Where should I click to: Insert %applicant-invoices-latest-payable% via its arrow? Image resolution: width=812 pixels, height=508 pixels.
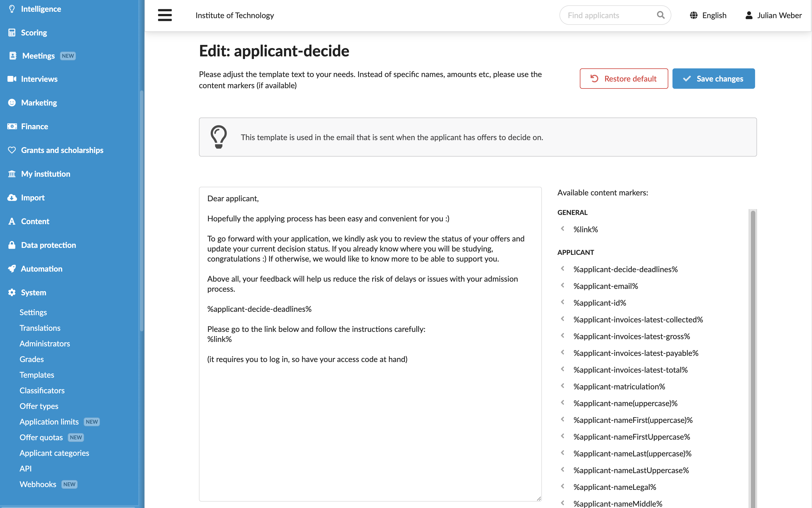pos(563,353)
